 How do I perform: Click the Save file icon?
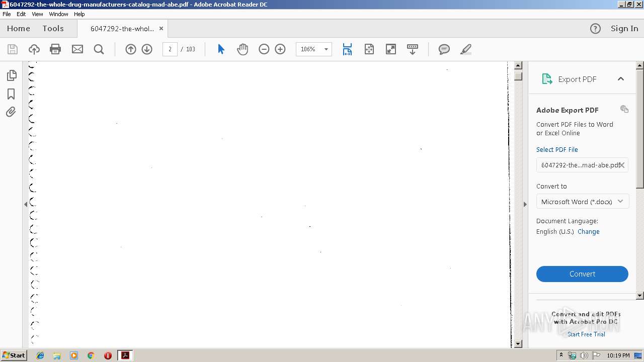pos(13,49)
